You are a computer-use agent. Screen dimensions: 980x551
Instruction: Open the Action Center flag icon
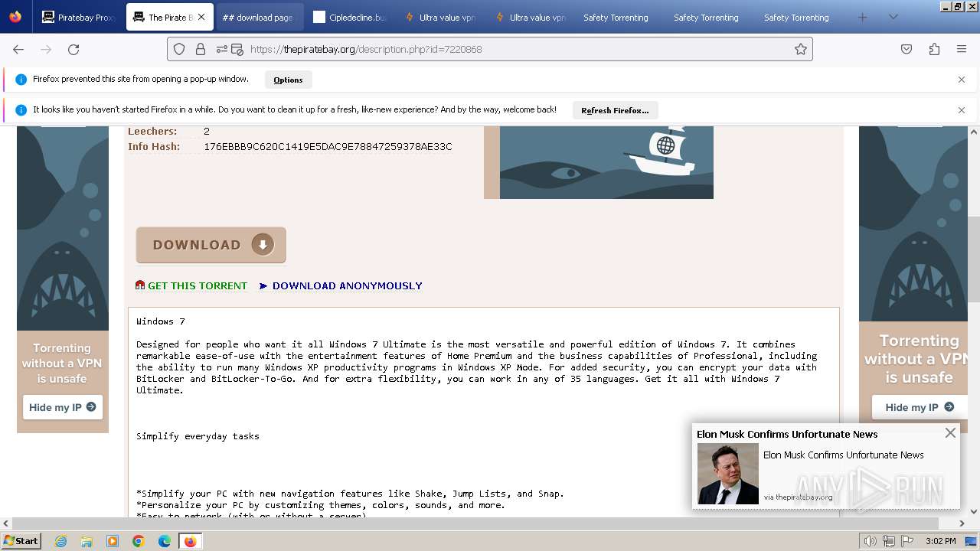(907, 541)
